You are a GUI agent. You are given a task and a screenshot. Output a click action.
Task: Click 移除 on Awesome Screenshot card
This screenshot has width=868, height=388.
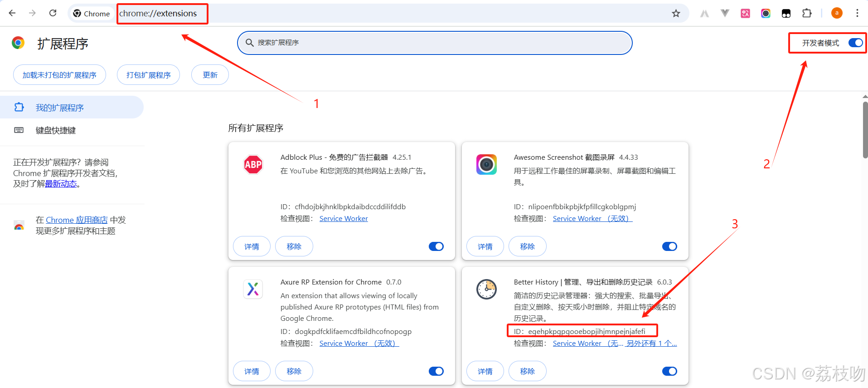527,246
